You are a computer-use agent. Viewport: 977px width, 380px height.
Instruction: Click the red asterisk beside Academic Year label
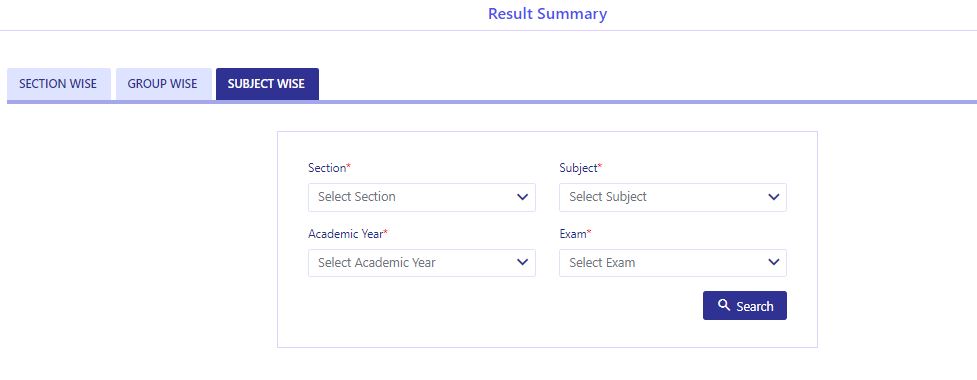(385, 232)
